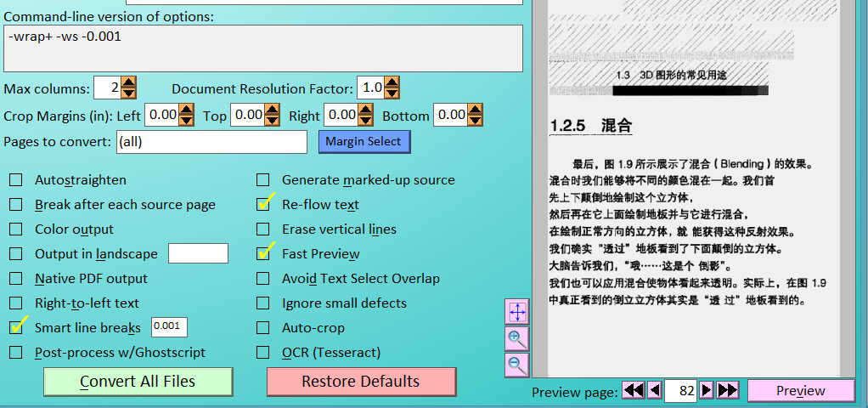Screen dimensions: 868x408
Task: Click the Max columns value field
Action: coord(107,88)
